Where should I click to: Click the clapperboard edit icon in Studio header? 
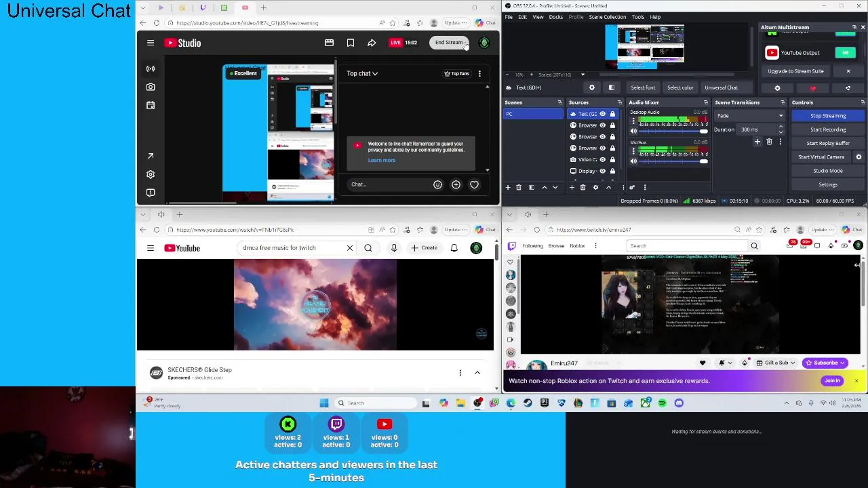329,43
